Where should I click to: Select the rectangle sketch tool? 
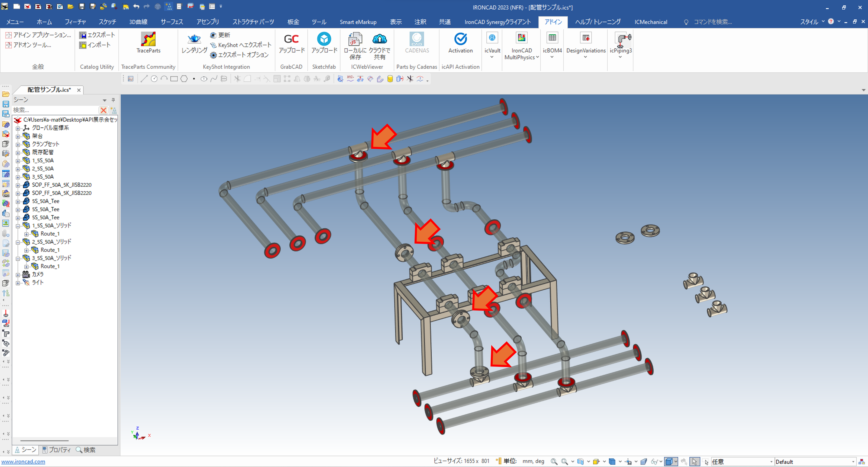(174, 79)
